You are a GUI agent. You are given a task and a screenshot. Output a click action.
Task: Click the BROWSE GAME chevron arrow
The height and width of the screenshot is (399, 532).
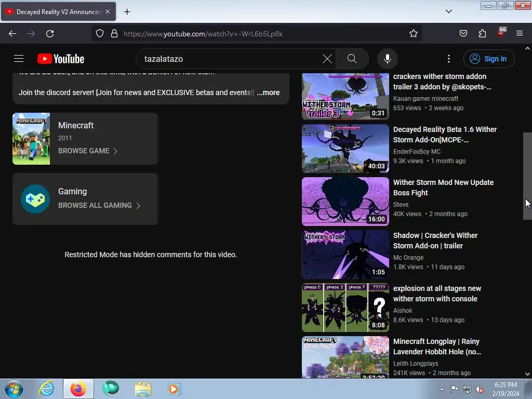pyautogui.click(x=115, y=151)
